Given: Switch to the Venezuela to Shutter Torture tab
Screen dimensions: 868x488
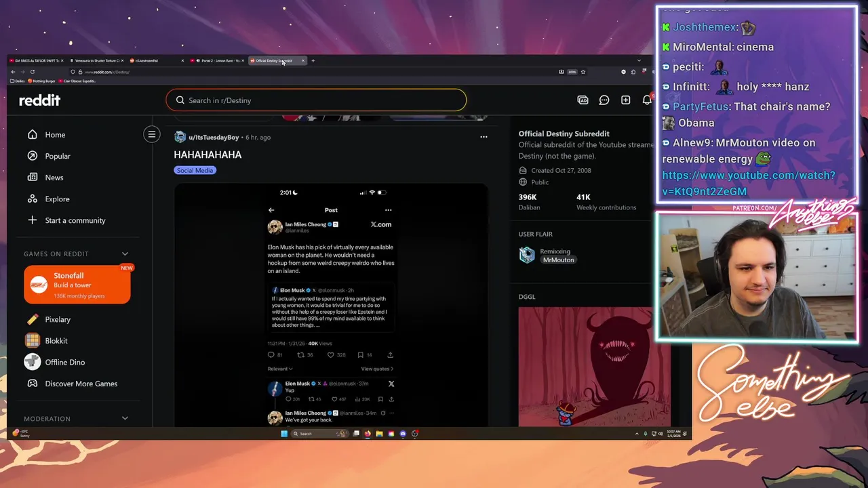Looking at the screenshot, I should point(96,60).
